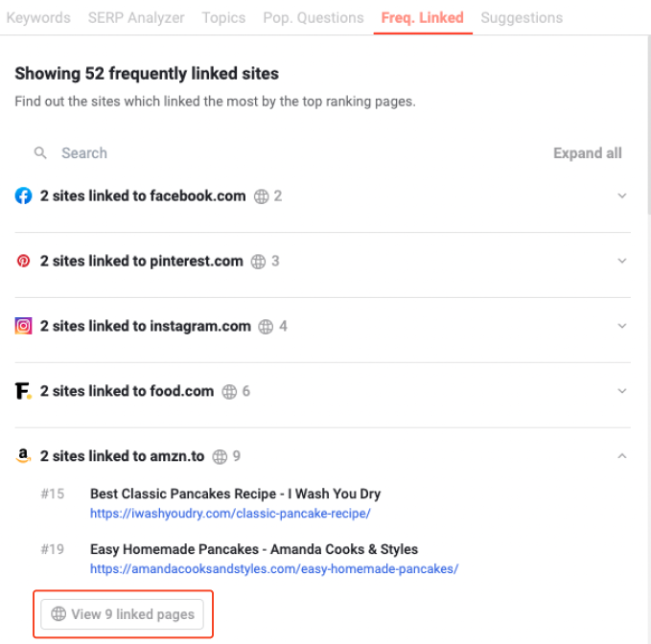Click globe icon beside facebook.com count
Viewport: 651px width, 644px height.
(x=261, y=196)
